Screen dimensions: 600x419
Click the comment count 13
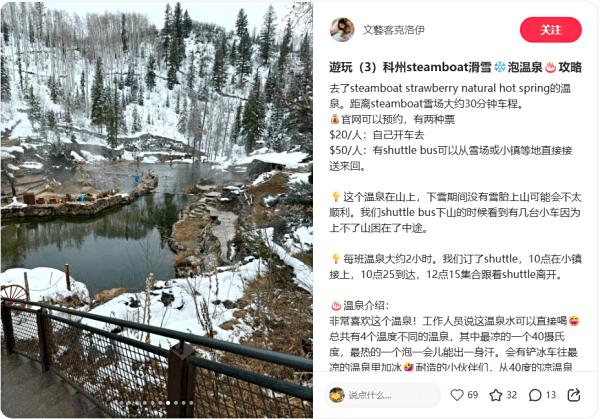(x=551, y=395)
